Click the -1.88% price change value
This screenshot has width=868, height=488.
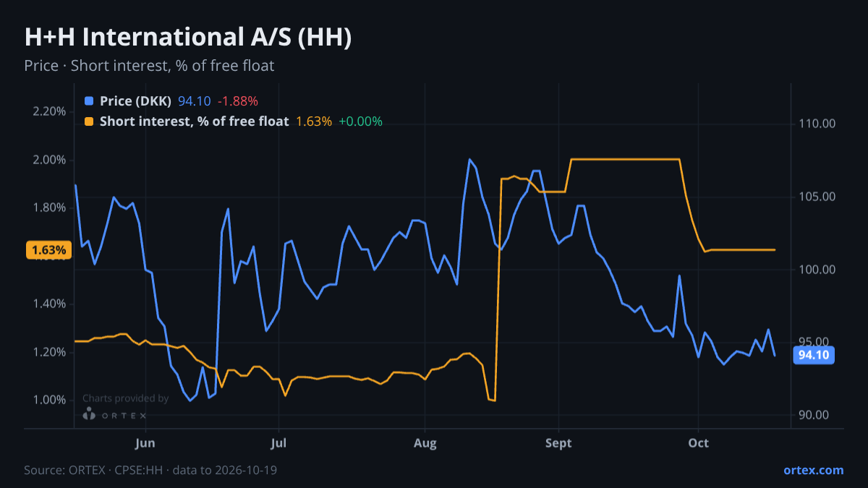238,101
